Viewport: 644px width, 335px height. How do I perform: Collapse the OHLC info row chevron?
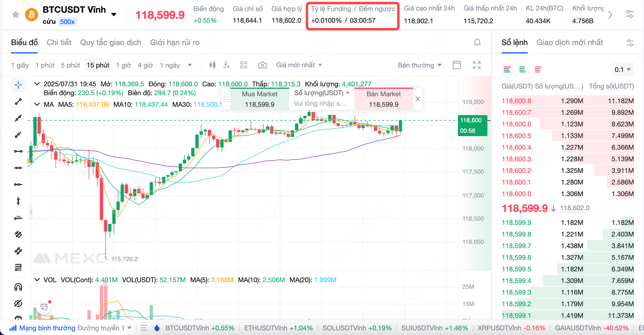pyautogui.click(x=37, y=84)
